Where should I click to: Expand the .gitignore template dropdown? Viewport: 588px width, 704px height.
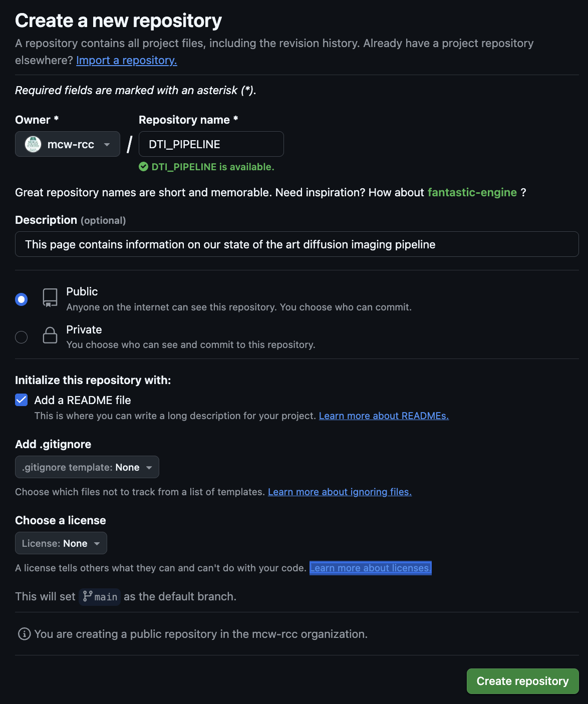[87, 467]
